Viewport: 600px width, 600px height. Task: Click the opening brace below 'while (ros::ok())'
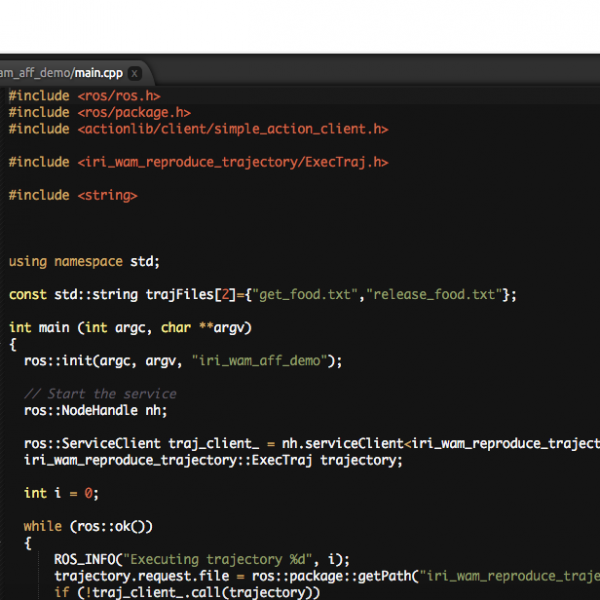pos(28,543)
